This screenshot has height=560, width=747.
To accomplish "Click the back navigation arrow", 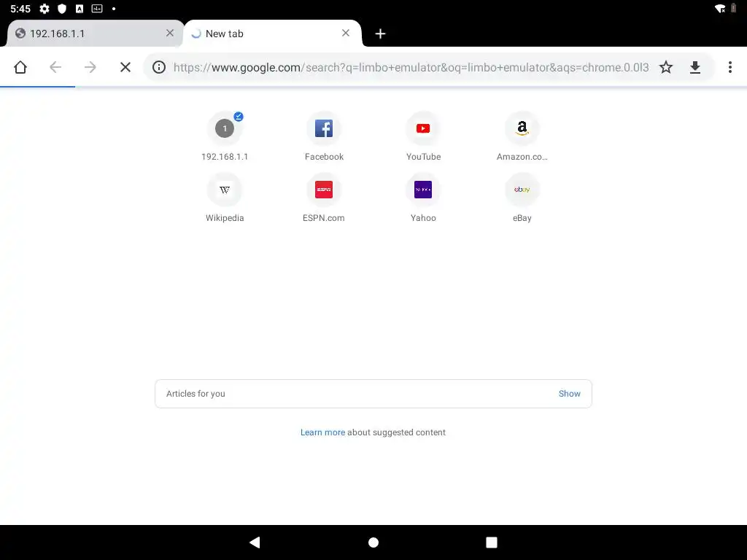I will [x=55, y=67].
